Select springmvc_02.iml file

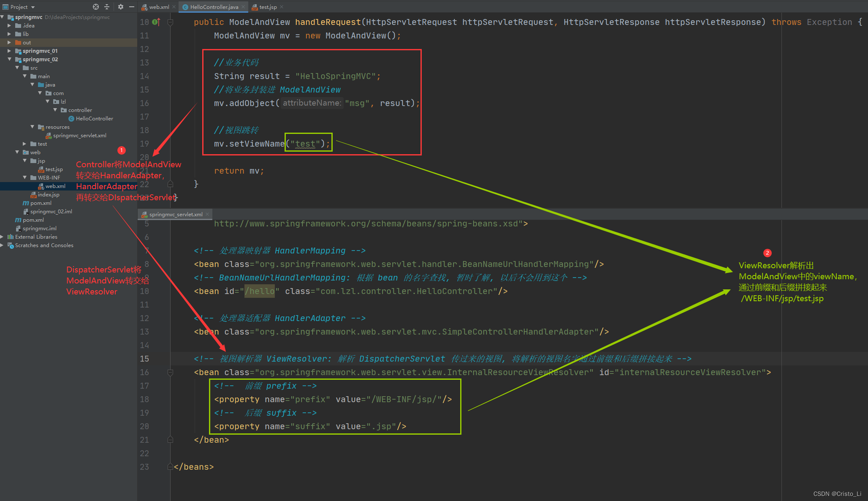[51, 212]
